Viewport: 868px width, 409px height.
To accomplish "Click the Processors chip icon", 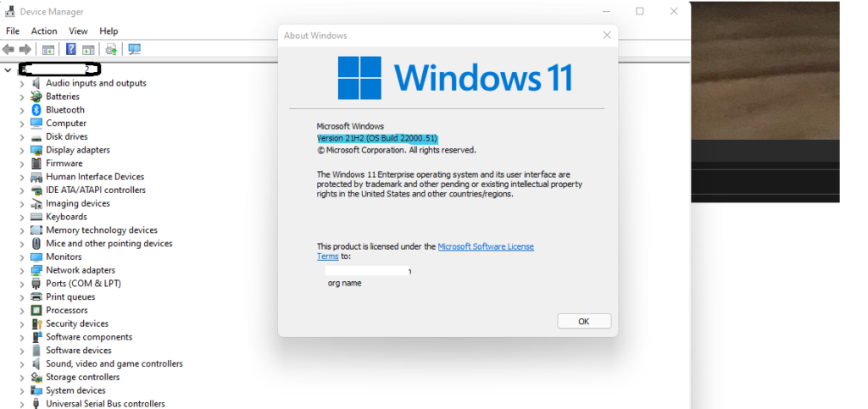I will tap(36, 310).
